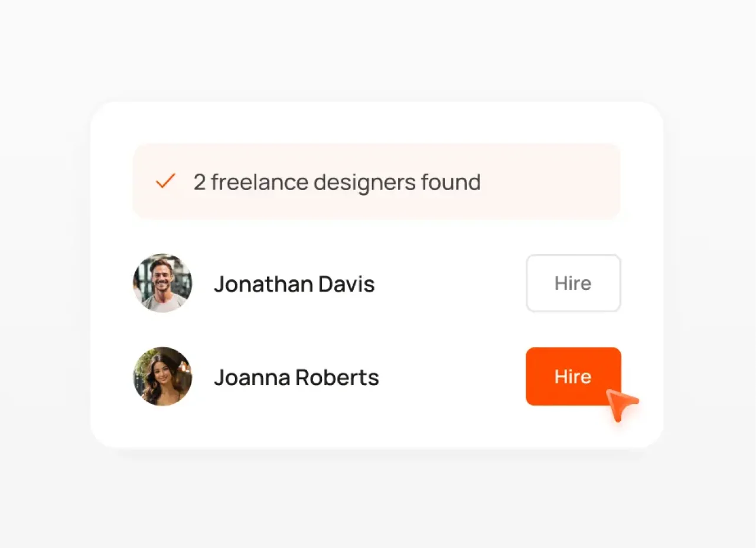Viewport: 756px width, 548px height.
Task: Click the orange checkmark icon
Action: click(165, 181)
